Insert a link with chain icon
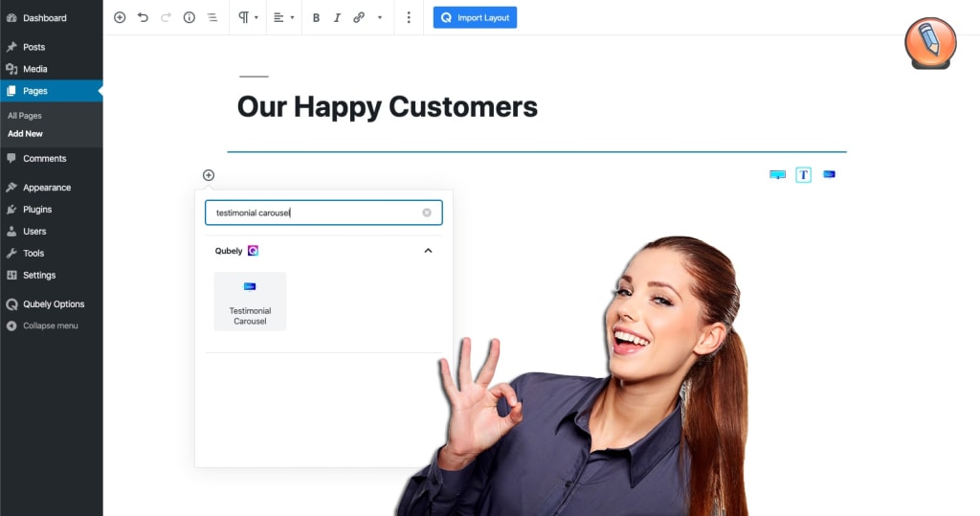 [359, 17]
